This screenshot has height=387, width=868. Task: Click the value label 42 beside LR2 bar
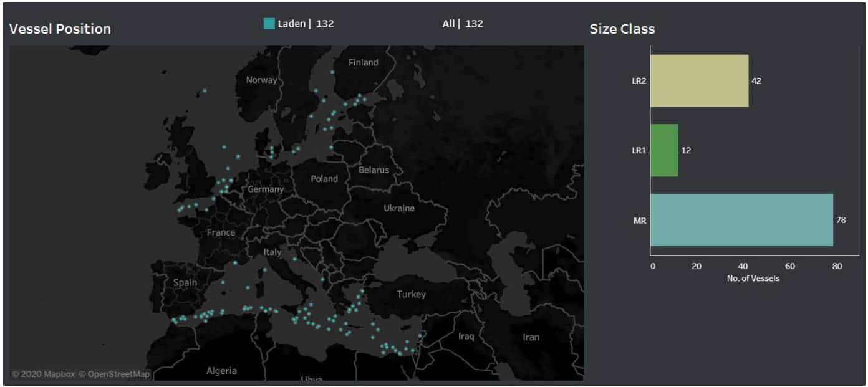(756, 81)
